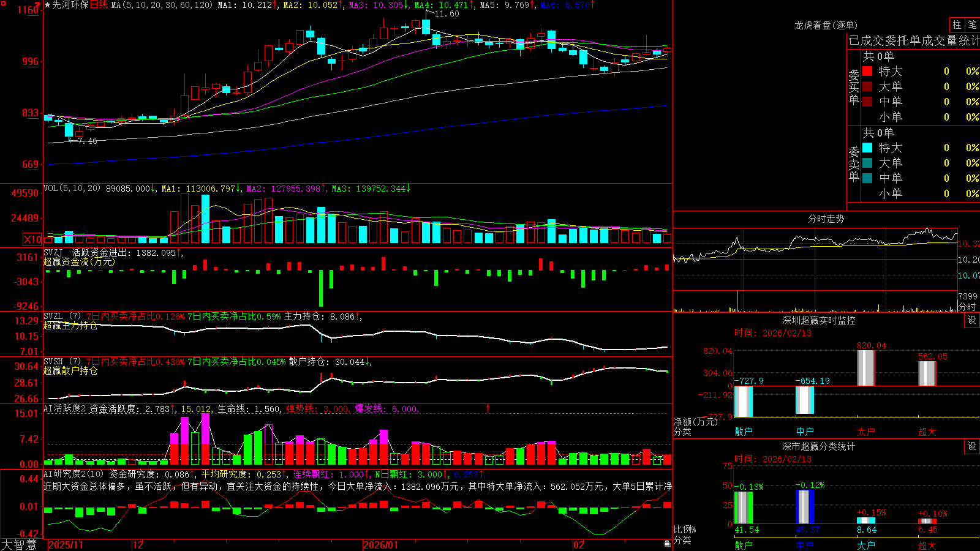The image size is (980, 551).
Task: Click the dark red 大单 buy-order swatch
Action: tap(867, 86)
